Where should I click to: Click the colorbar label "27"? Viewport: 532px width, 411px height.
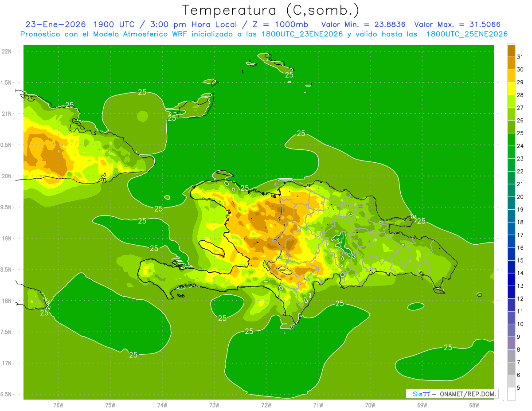coord(520,108)
